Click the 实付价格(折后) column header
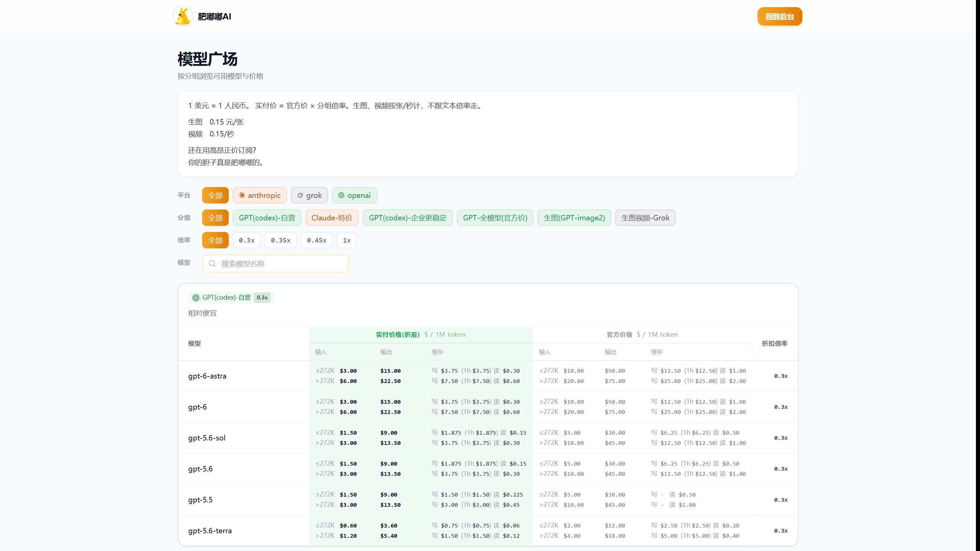This screenshot has height=551, width=980. [x=397, y=335]
